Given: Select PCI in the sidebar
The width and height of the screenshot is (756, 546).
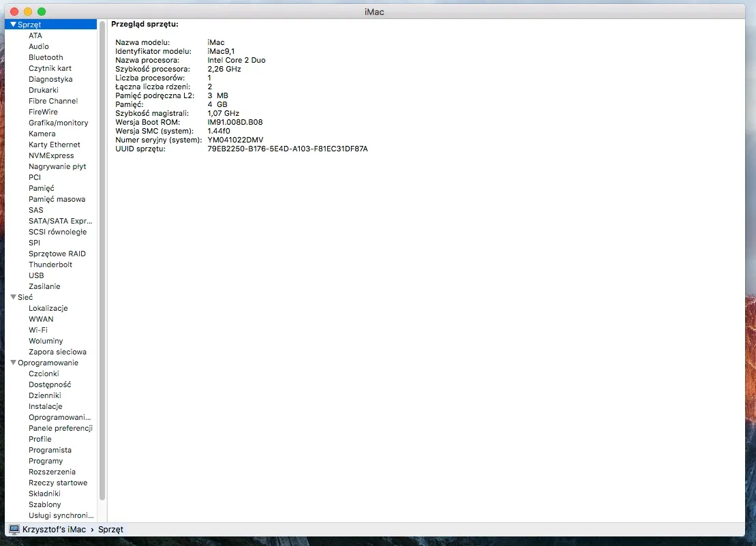Looking at the screenshot, I should click(35, 177).
